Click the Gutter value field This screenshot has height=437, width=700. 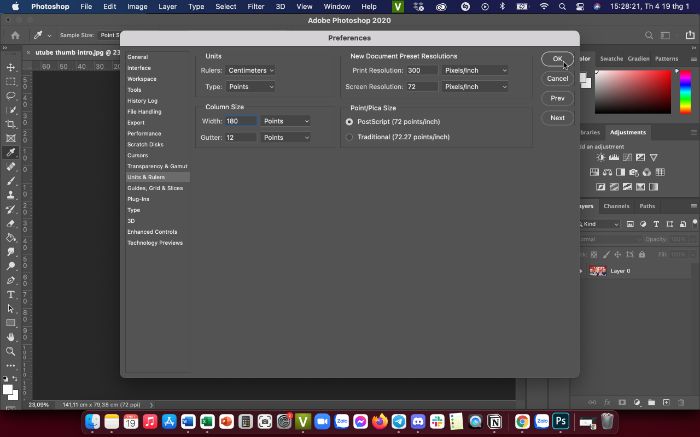(x=241, y=137)
